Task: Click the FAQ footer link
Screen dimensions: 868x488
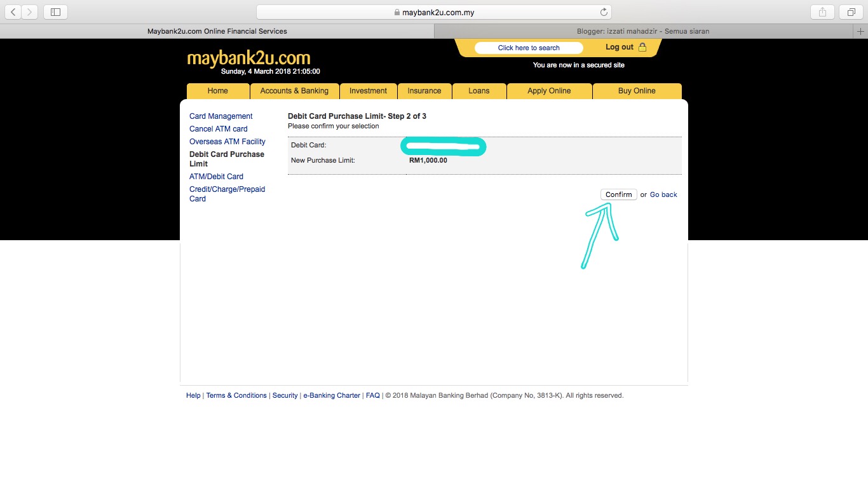Action: point(373,395)
